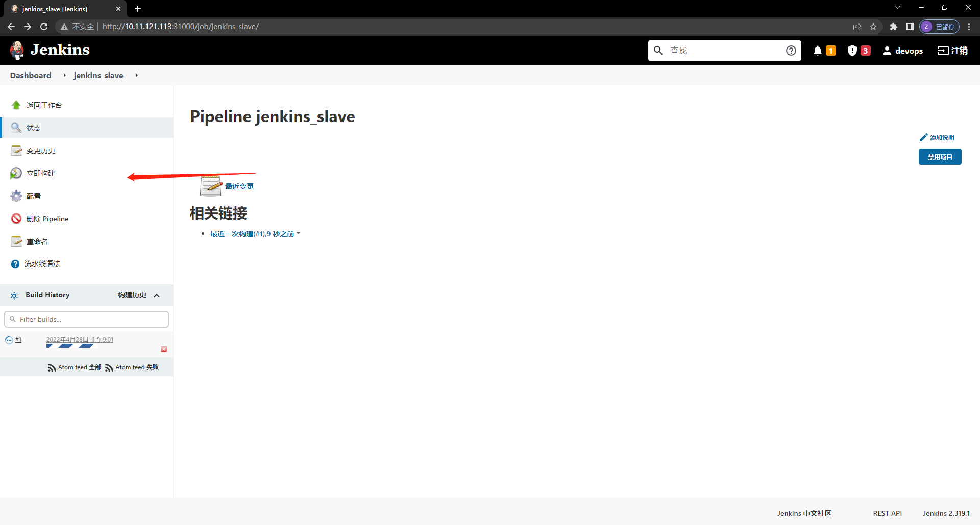Click the search magnifier icon in header
The height and width of the screenshot is (525, 980).
658,50
